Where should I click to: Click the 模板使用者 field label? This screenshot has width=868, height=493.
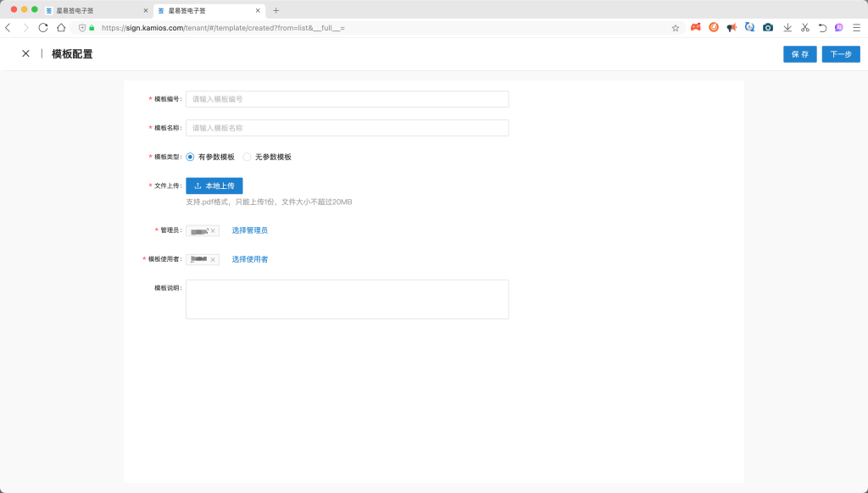coord(164,259)
